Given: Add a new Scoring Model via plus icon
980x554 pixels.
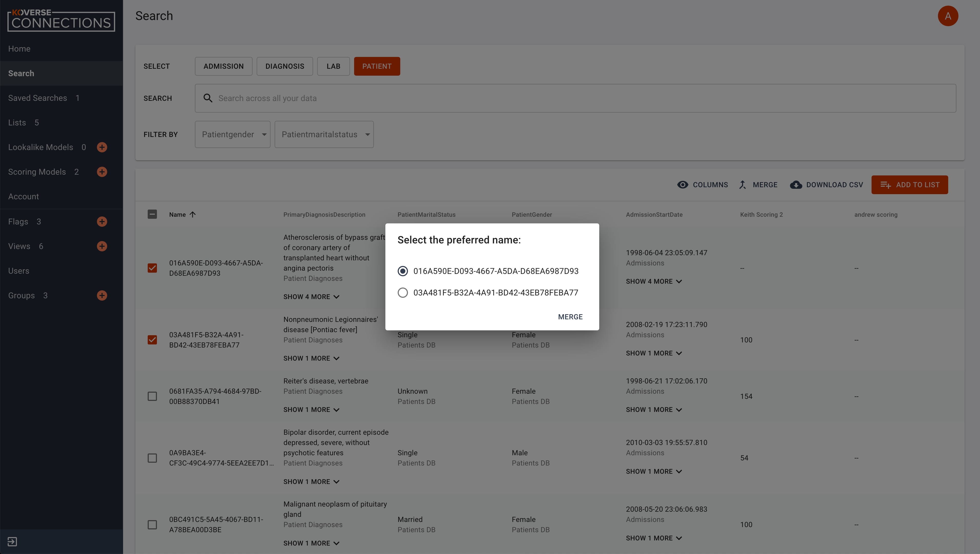Looking at the screenshot, I should click(102, 172).
